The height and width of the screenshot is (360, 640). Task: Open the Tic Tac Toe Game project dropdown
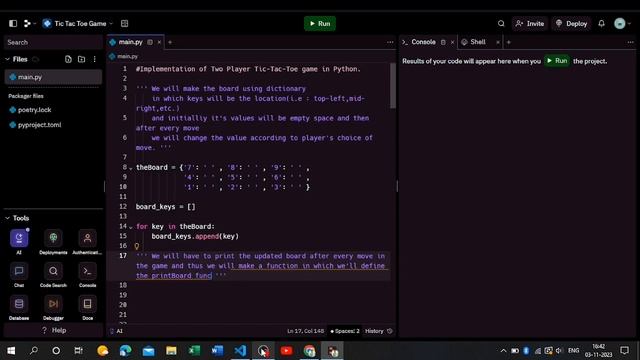(x=78, y=24)
